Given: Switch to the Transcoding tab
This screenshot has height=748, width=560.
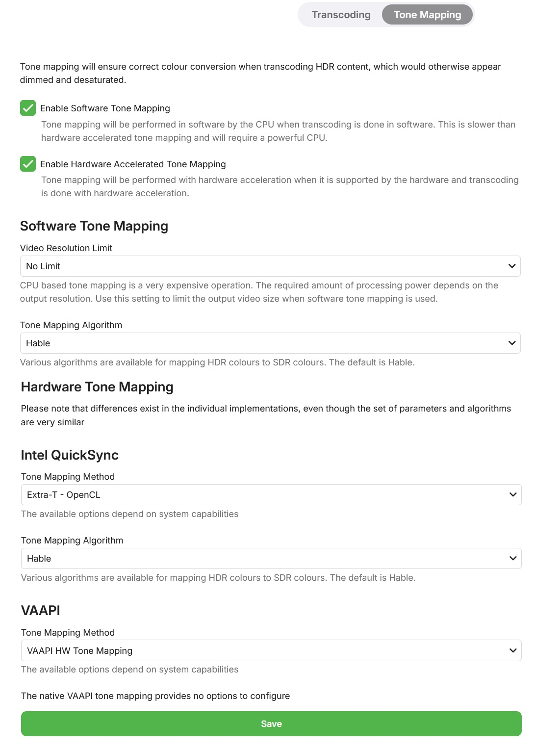Looking at the screenshot, I should [x=341, y=15].
